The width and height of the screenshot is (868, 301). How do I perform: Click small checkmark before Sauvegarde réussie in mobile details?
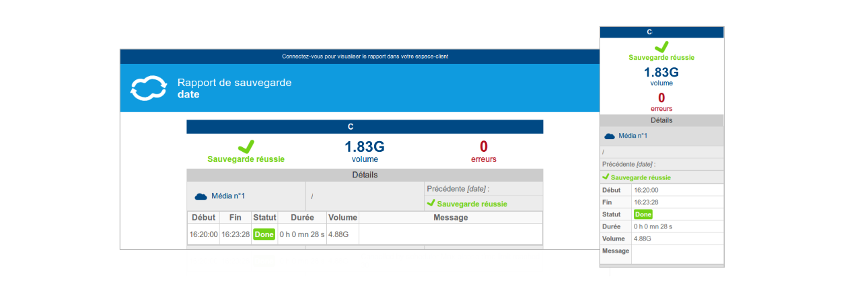click(606, 177)
